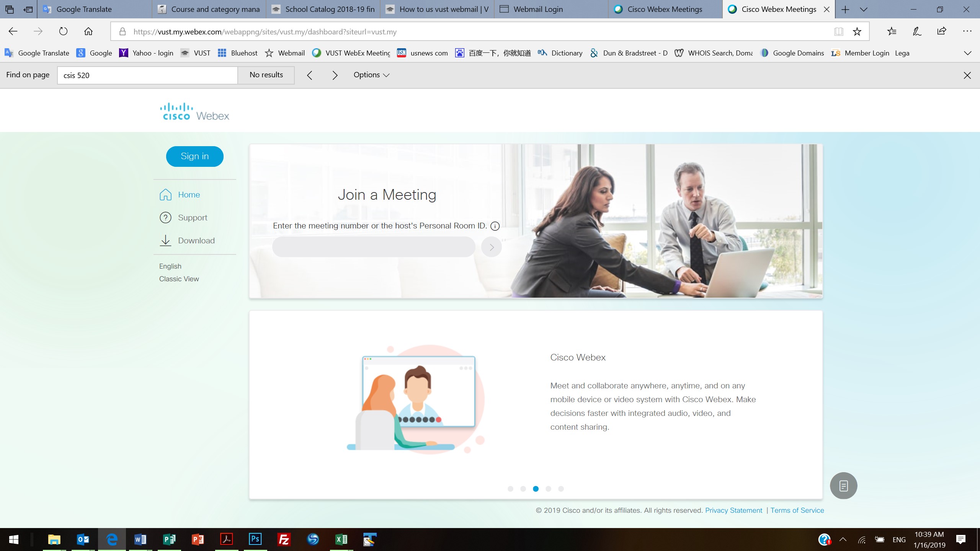Switch to Classic View
The image size is (980, 551).
179,279
